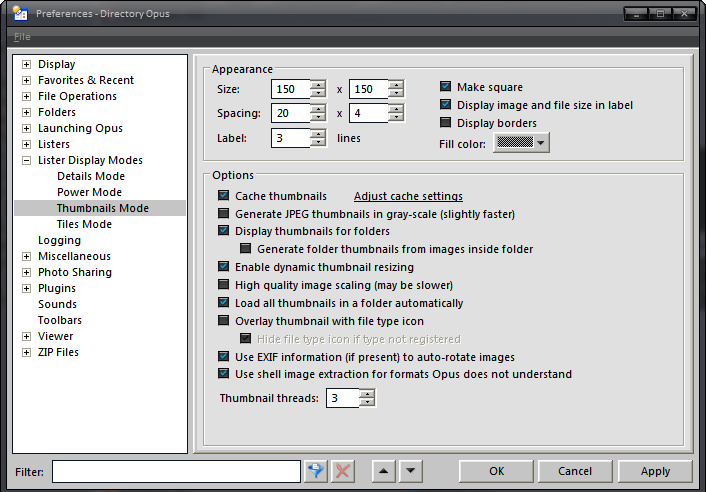706x492 pixels.
Task: Click the Directory Opus title bar icon
Action: click(x=20, y=14)
